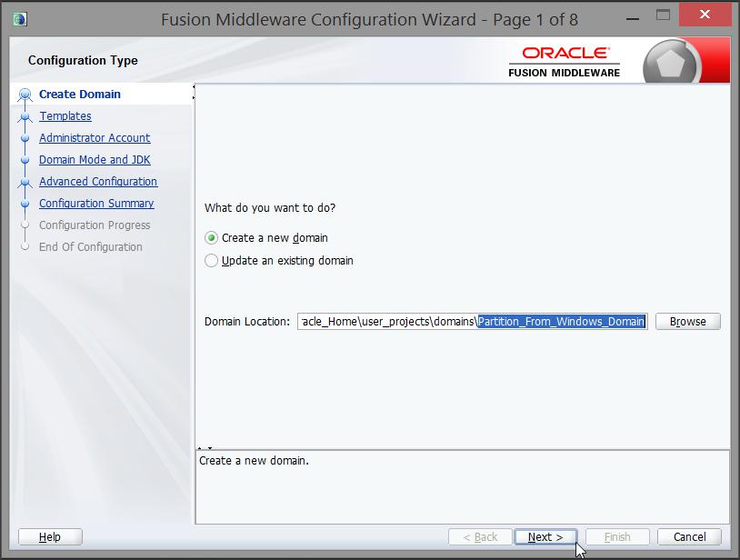The width and height of the screenshot is (740, 560).
Task: Click the Cancel button
Action: (x=689, y=537)
